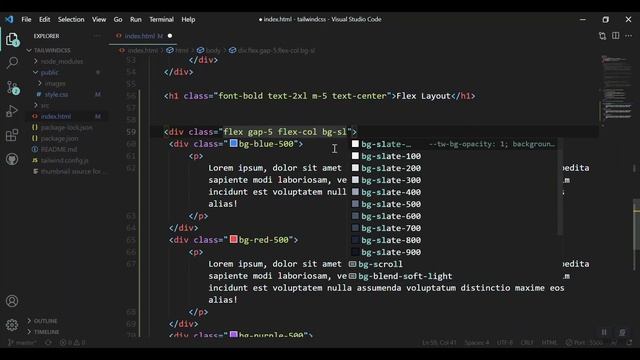
Task: Click the html breadcrumb item
Action: click(178, 50)
